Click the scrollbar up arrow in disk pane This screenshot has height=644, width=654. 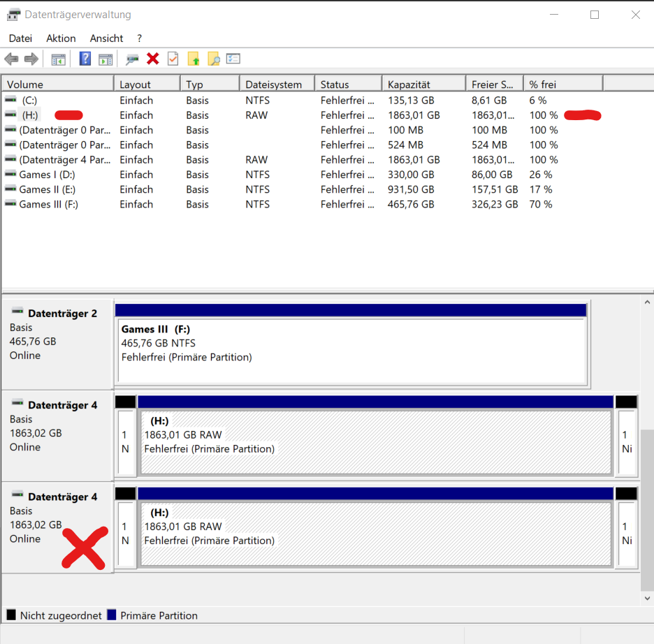pos(647,302)
